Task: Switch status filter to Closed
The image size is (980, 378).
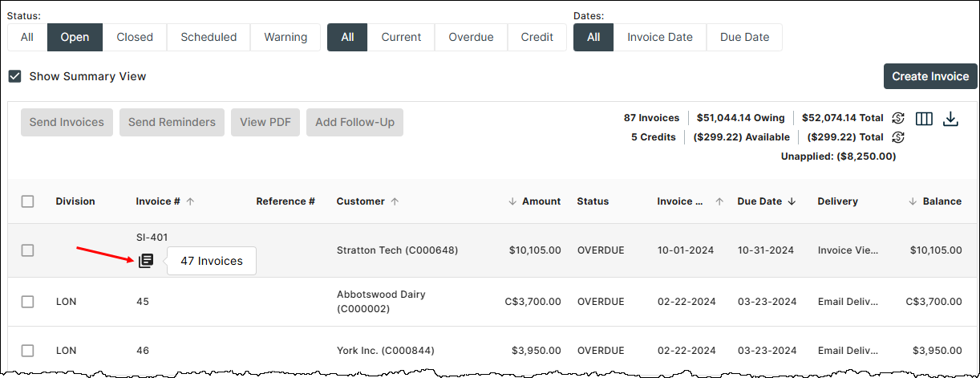Action: point(135,37)
